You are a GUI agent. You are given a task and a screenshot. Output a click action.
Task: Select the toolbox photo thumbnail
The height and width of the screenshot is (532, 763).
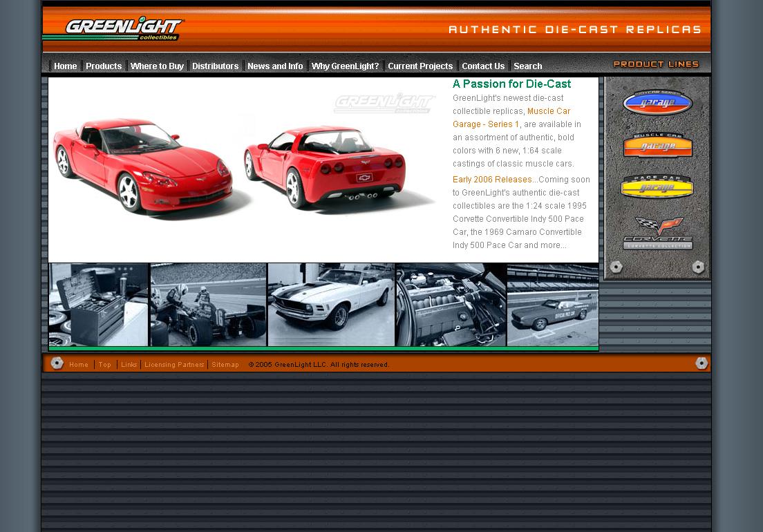98,305
